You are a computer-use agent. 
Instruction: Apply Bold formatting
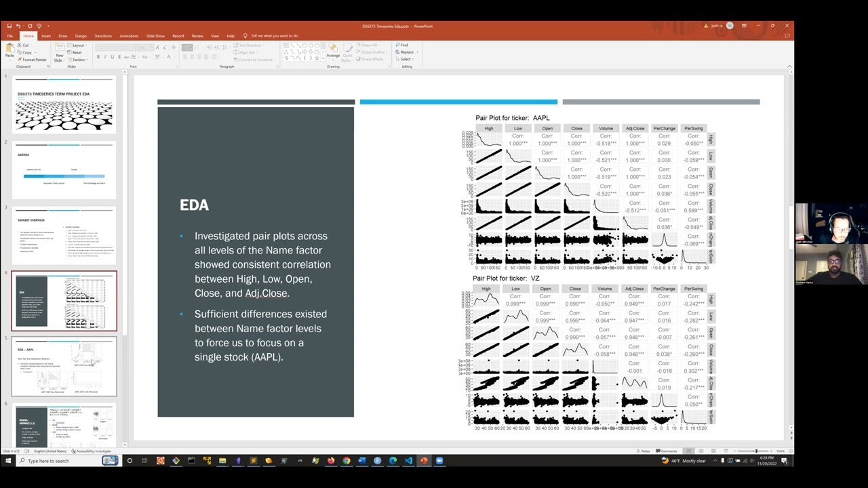[x=98, y=57]
